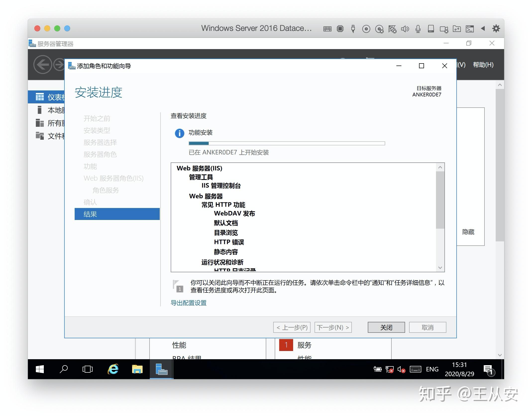Unmute sound via the tray speaker icon
Screen dimensions: 532x416
[401, 369]
